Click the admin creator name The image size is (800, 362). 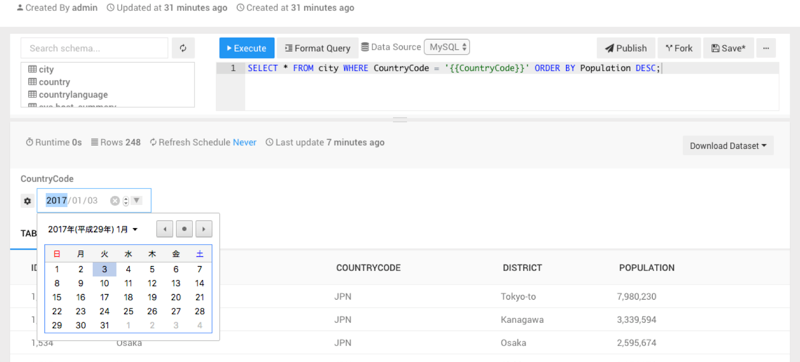85,8
